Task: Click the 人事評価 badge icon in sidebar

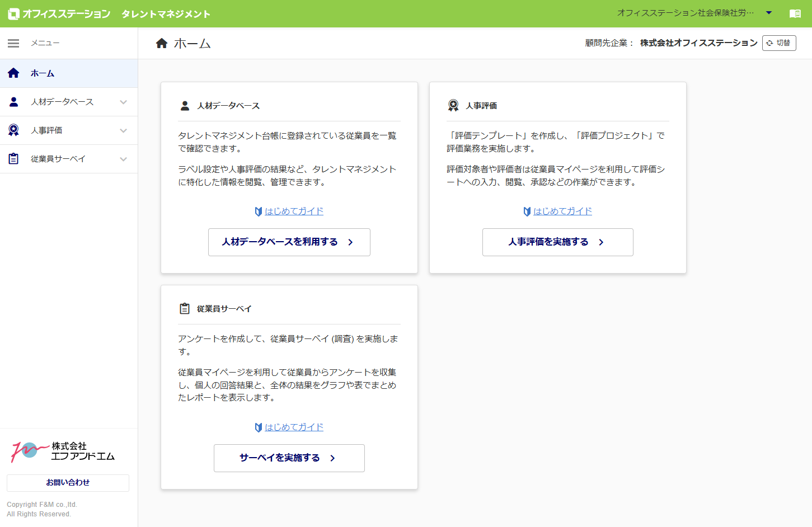Action: pos(13,130)
